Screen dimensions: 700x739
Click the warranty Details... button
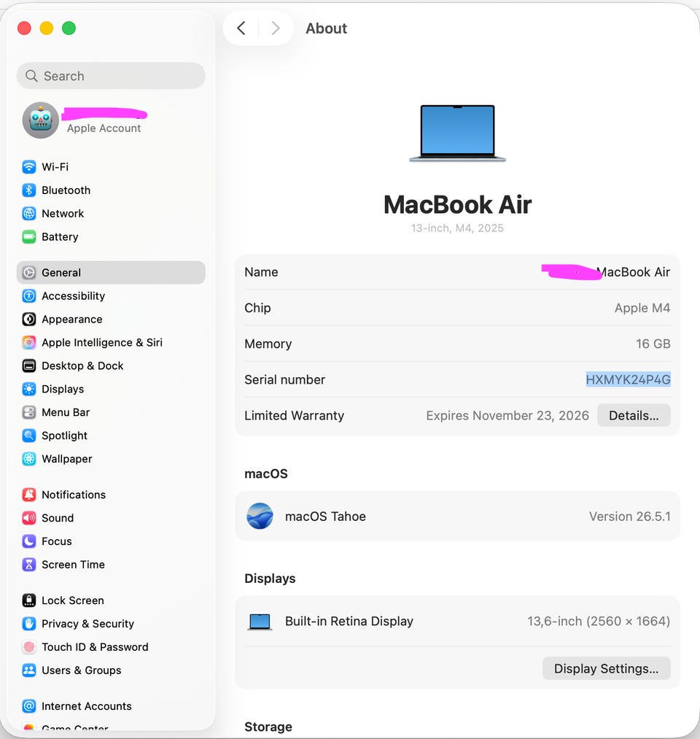tap(634, 415)
